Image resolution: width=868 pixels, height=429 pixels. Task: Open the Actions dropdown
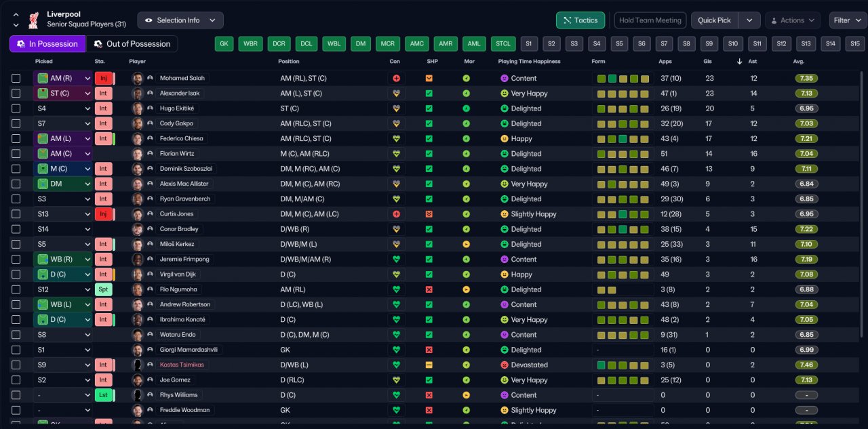point(793,20)
